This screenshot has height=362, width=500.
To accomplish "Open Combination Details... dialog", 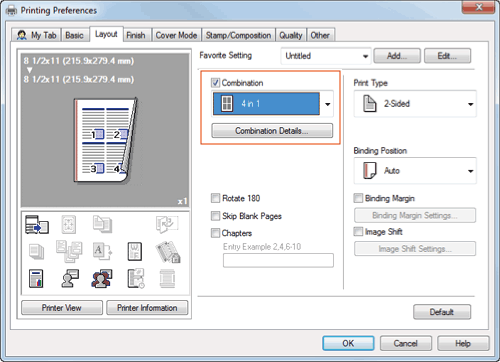I will click(x=272, y=131).
